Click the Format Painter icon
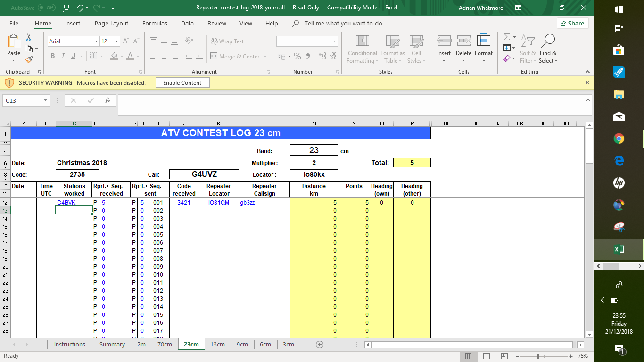Image resolution: width=644 pixels, height=362 pixels. 28,58
